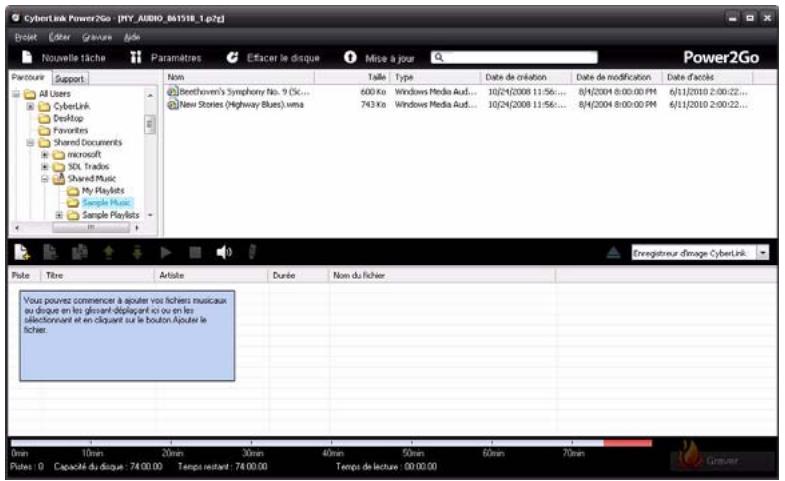
Task: Sort by the Type column header
Action: (435, 77)
